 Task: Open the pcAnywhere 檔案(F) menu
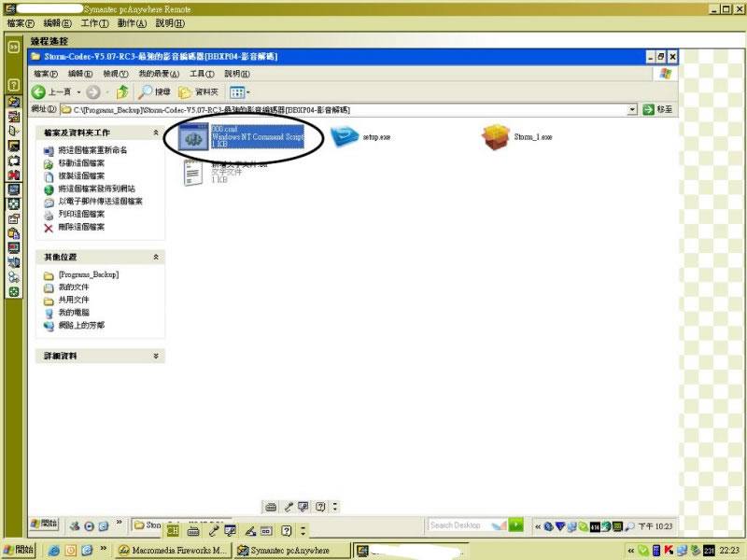coord(21,22)
